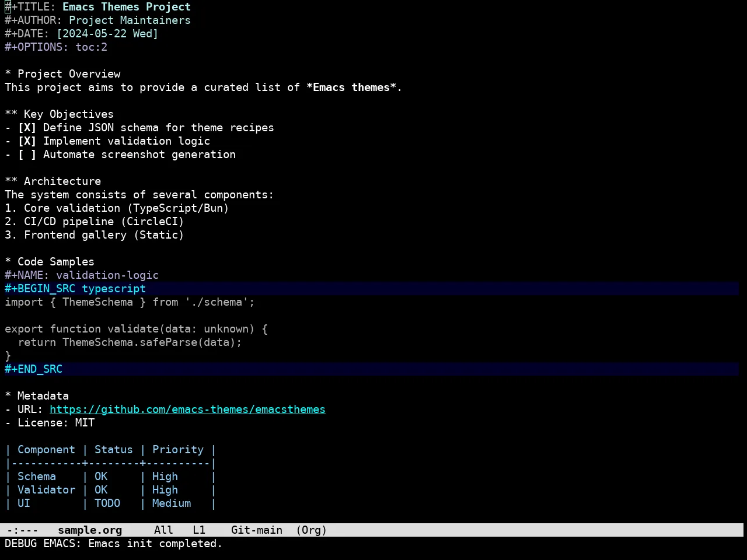Click the License: MIT list item
This screenshot has height=560, width=747.
pos(50,423)
